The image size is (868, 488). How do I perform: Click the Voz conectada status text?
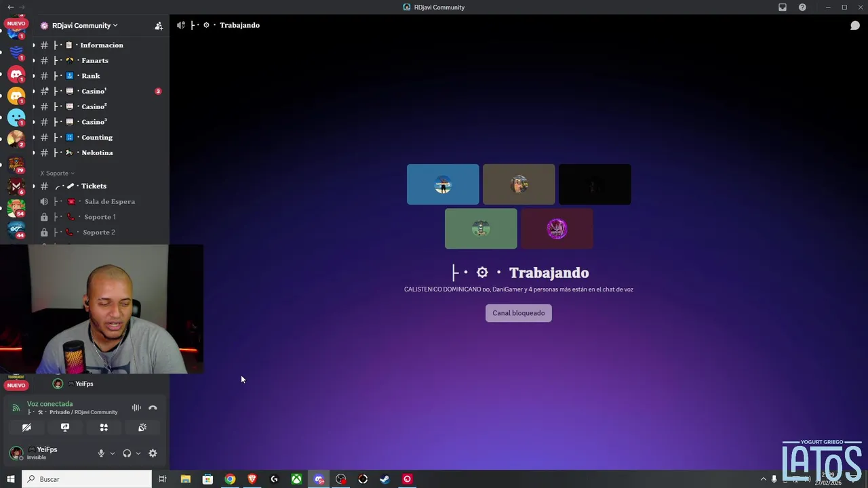pyautogui.click(x=50, y=404)
